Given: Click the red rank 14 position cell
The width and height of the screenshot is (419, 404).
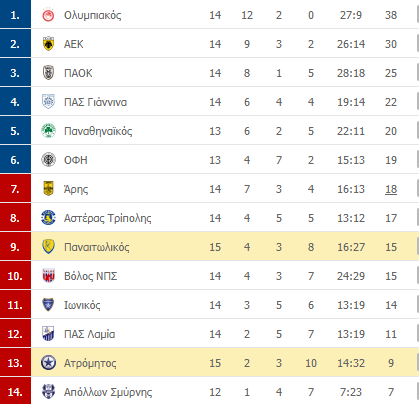Looking at the screenshot, I should (15, 391).
